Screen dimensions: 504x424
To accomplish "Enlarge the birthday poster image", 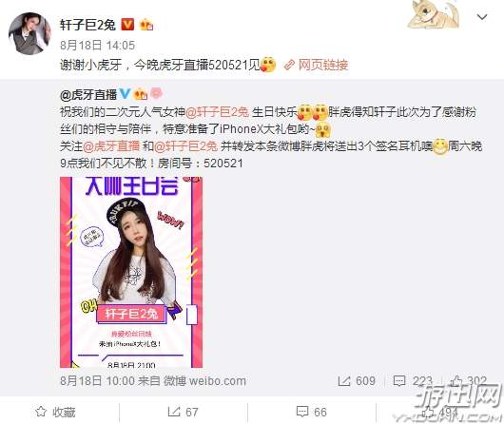I will point(131,272).
